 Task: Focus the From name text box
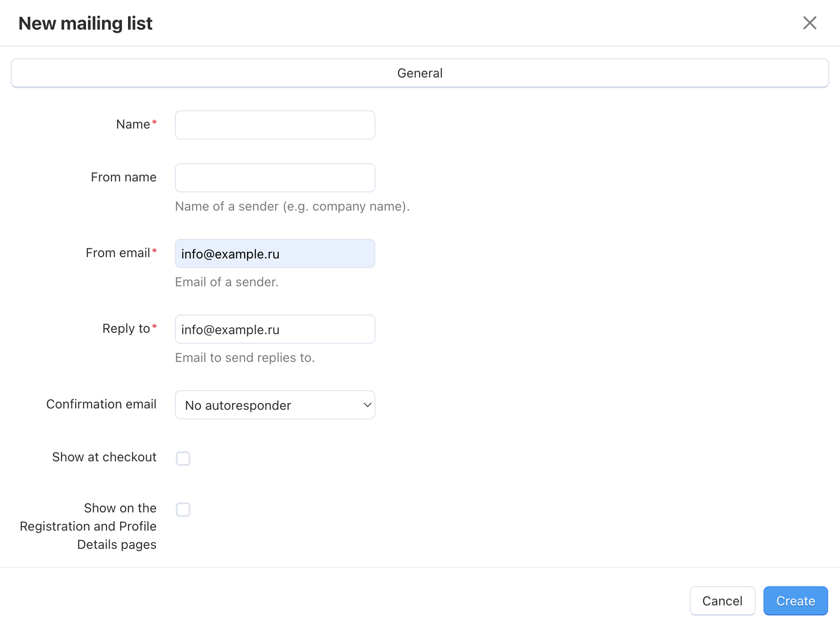275,178
